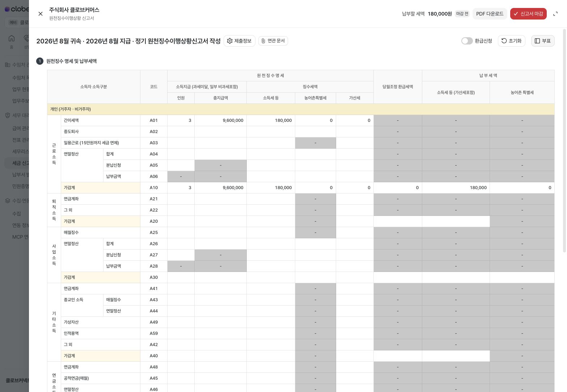The width and height of the screenshot is (567, 392).
Task: Click the 가상자산 row label
Action: click(71, 322)
